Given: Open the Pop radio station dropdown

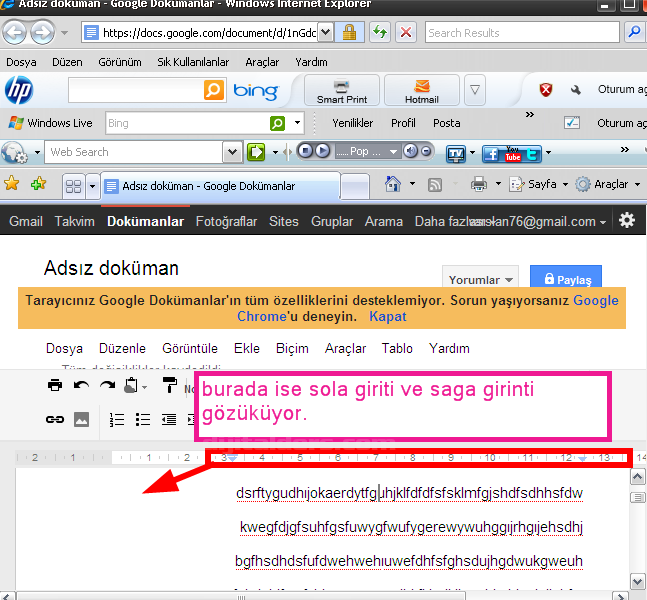Looking at the screenshot, I should coord(393,152).
